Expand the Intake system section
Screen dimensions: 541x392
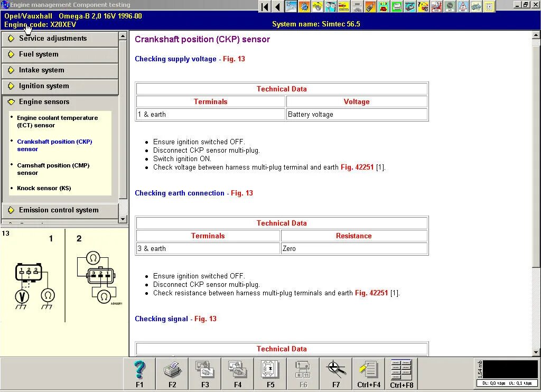60,70
